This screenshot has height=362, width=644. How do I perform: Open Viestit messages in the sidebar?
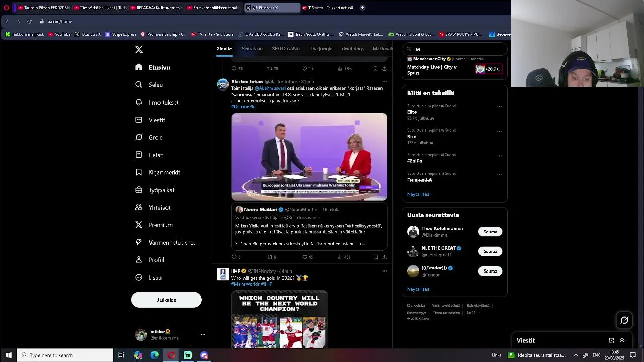click(x=150, y=120)
